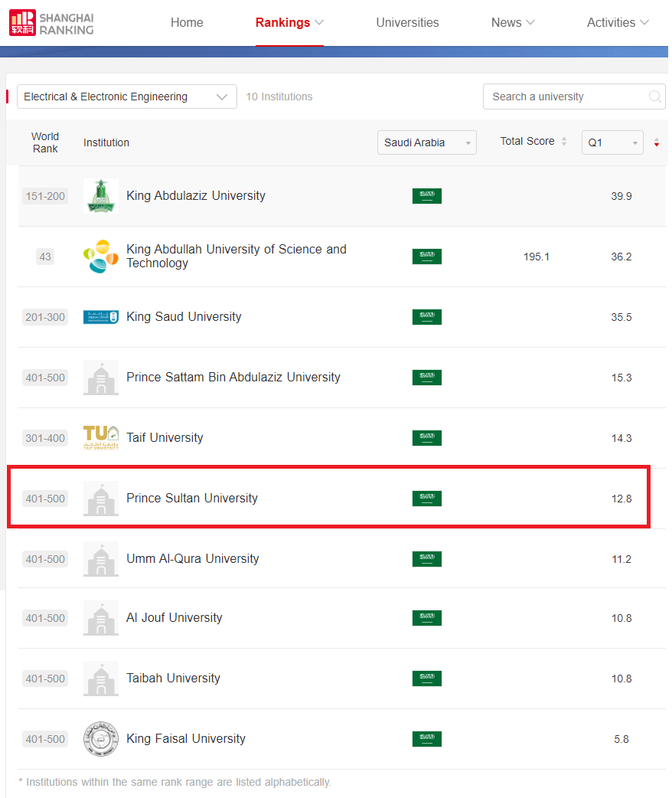
Task: Click rank badge 43
Action: click(x=45, y=257)
